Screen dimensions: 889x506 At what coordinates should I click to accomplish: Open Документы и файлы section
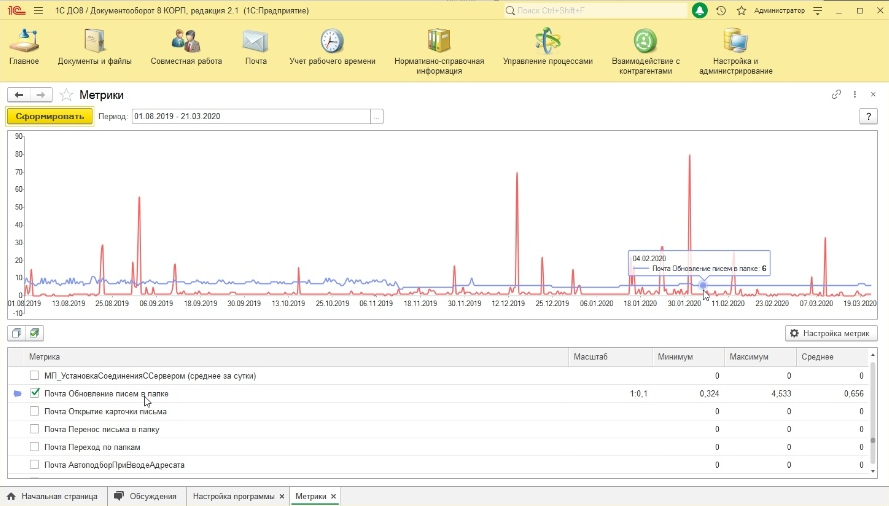[94, 48]
